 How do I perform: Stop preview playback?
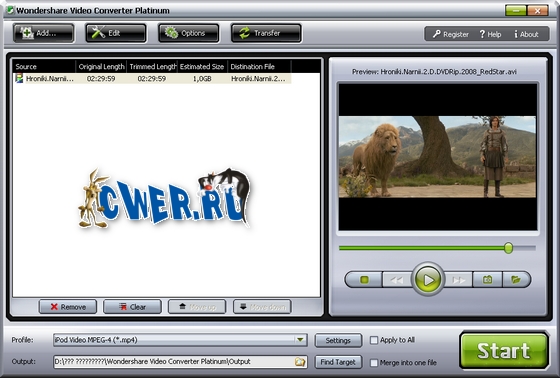click(364, 280)
